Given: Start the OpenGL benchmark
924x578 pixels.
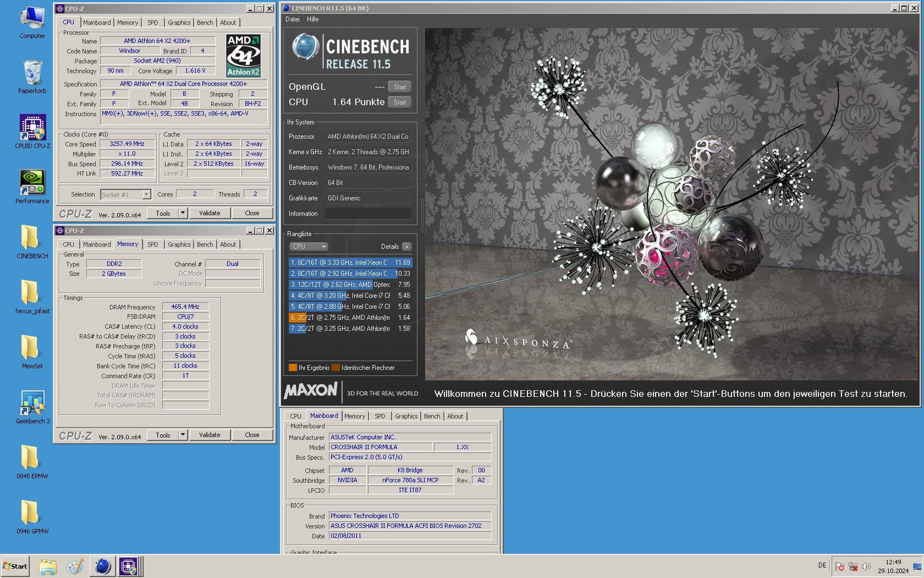Looking at the screenshot, I should [x=400, y=87].
